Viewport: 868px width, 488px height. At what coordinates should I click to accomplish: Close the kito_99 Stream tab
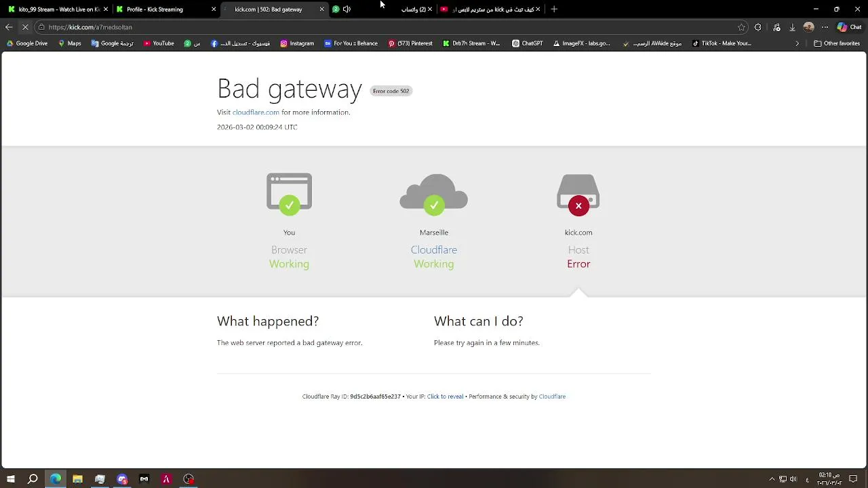[x=106, y=9]
